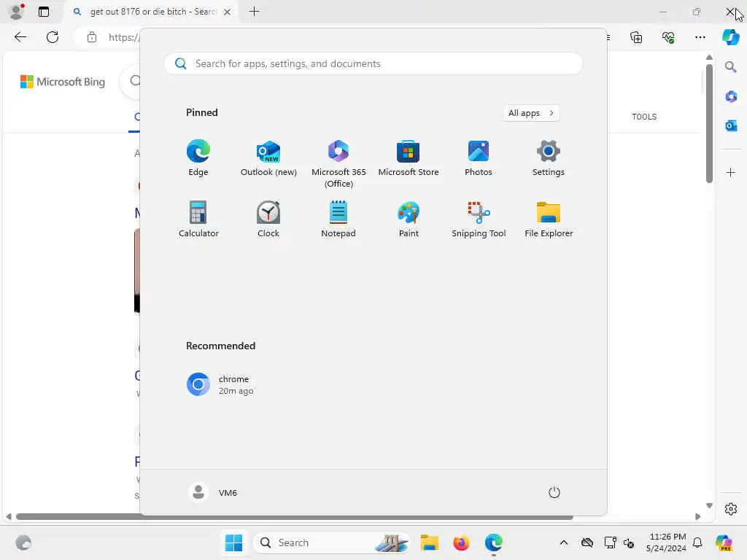747x560 pixels.
Task: Launch Calculator app
Action: click(x=198, y=219)
